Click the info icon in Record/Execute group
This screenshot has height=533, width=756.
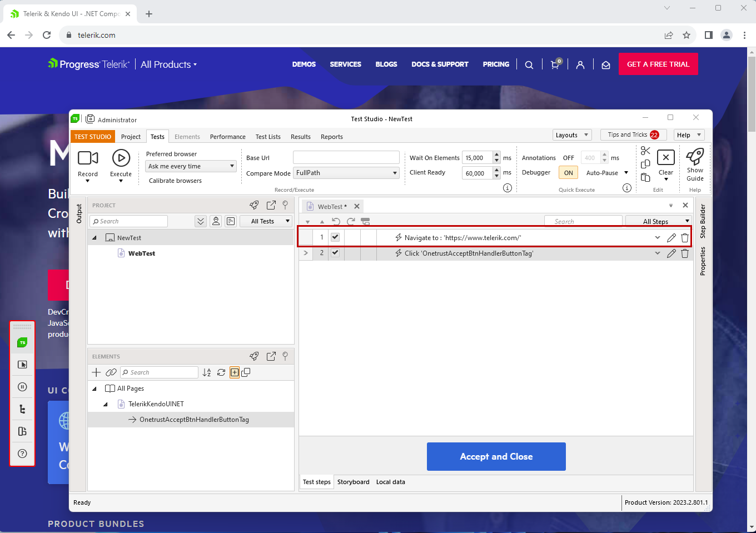click(x=508, y=188)
